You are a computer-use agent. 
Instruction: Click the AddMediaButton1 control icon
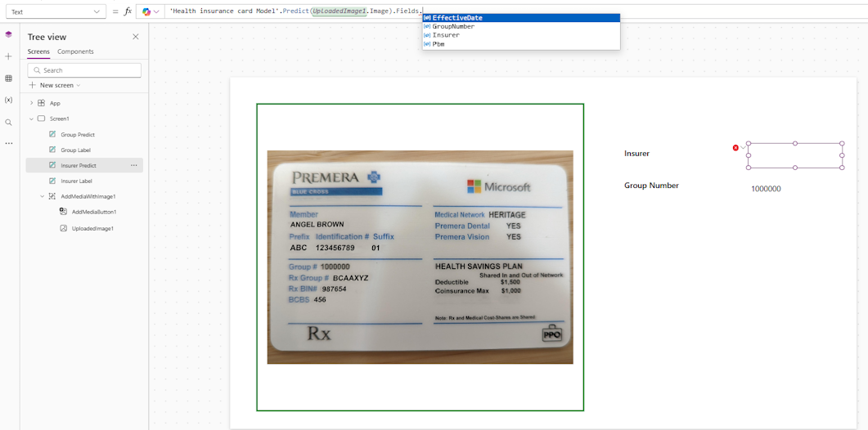64,212
